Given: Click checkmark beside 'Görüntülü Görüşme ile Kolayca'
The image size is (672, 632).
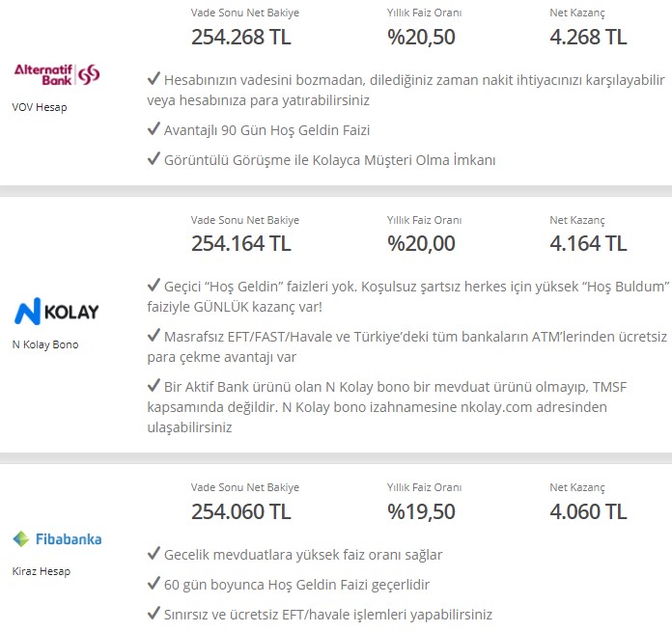Looking at the screenshot, I should coord(154,159).
